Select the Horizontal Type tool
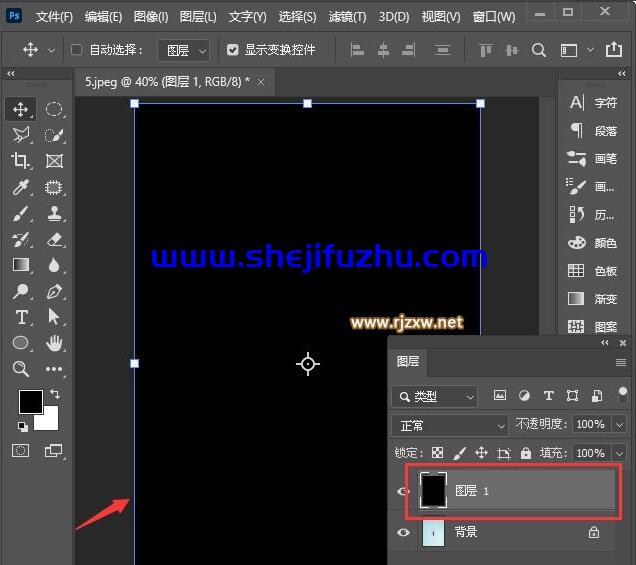This screenshot has width=636, height=565. pos(21,317)
